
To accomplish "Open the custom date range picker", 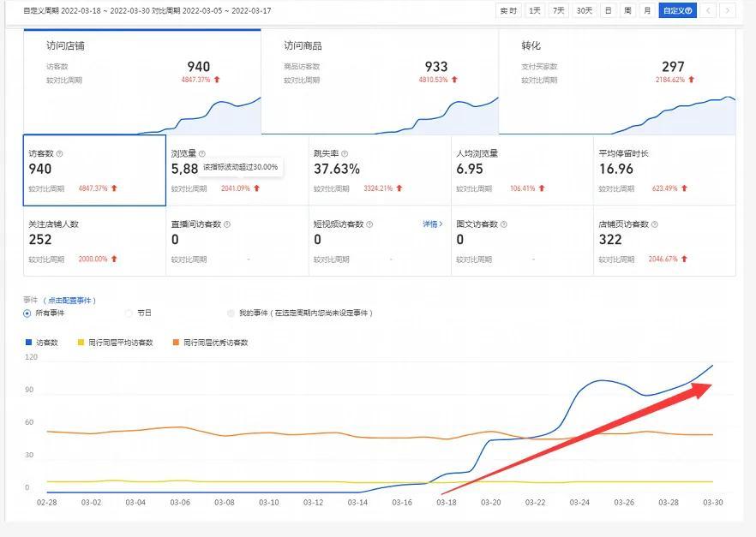I will [x=677, y=10].
